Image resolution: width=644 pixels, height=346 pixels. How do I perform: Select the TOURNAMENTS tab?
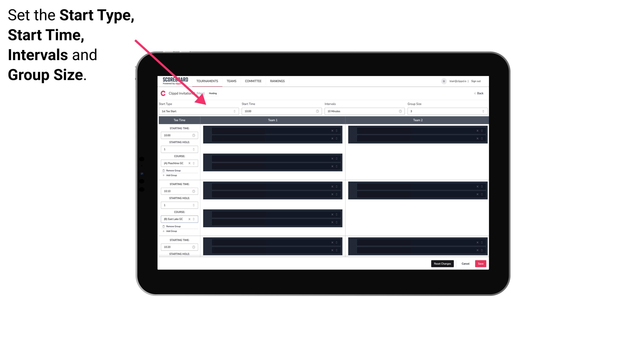pos(207,81)
